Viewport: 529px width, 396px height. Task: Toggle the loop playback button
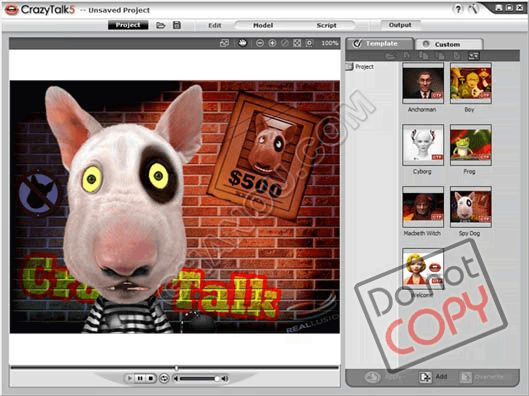pyautogui.click(x=164, y=378)
